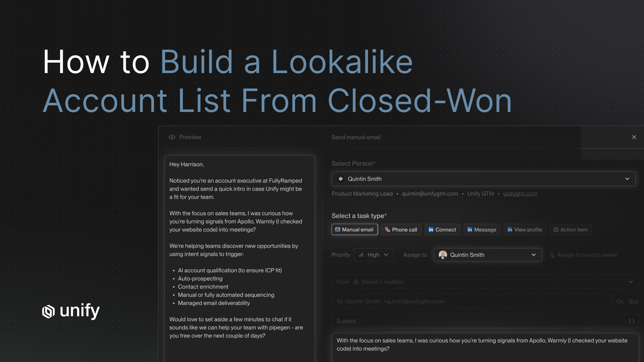Choose the LinkedIn Message task type
644x362 pixels.
tap(482, 230)
